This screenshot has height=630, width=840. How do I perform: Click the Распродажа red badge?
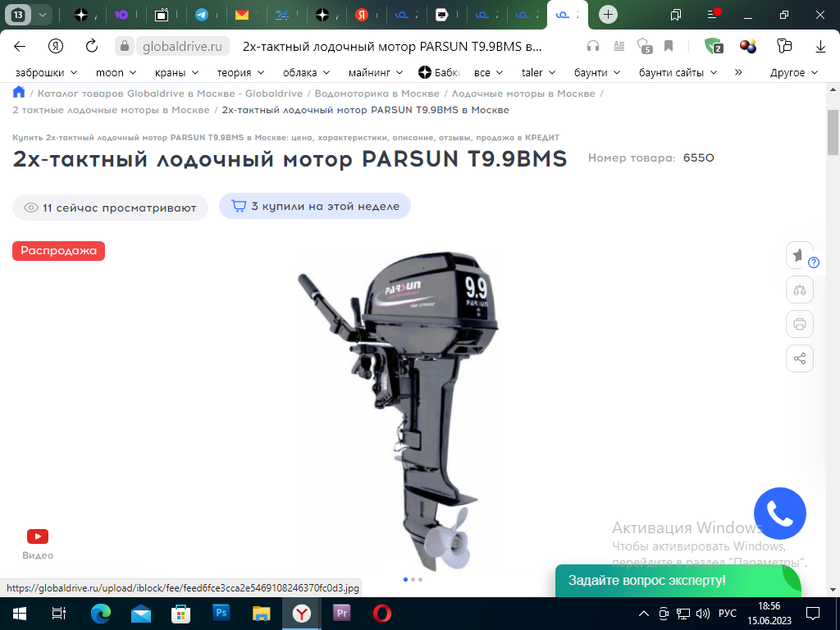click(x=58, y=251)
